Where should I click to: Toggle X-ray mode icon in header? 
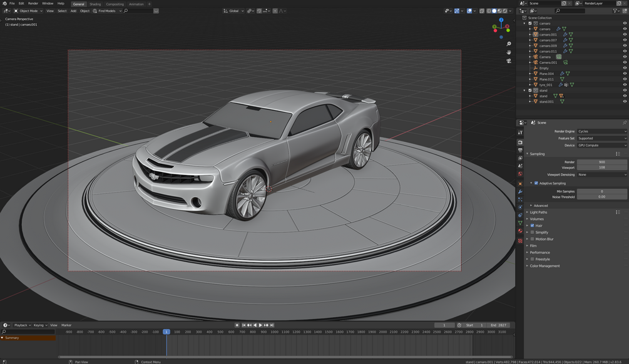(482, 11)
